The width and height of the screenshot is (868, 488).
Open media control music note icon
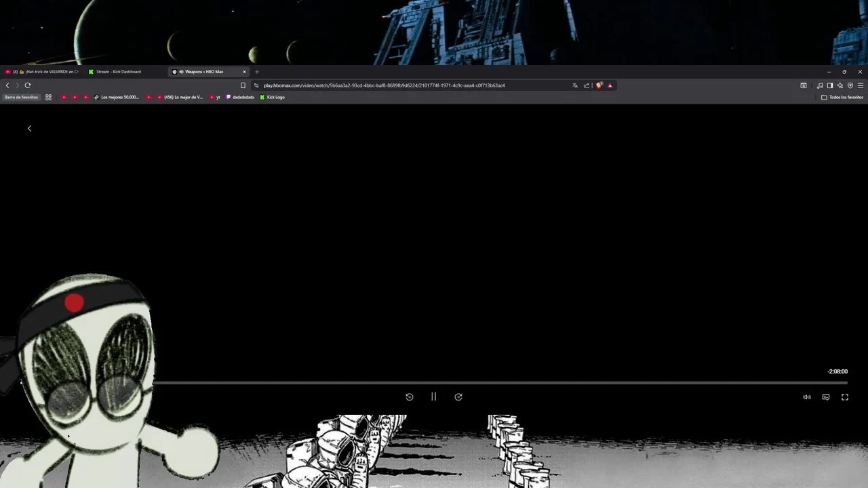(820, 85)
